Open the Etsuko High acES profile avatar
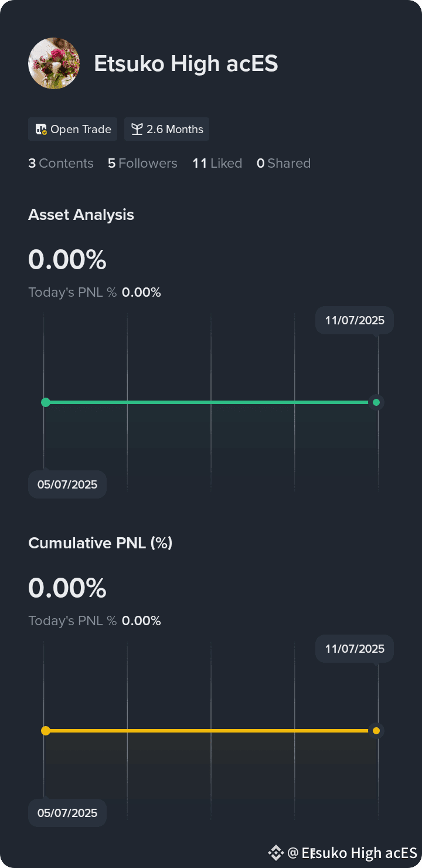The height and width of the screenshot is (868, 422). click(54, 63)
